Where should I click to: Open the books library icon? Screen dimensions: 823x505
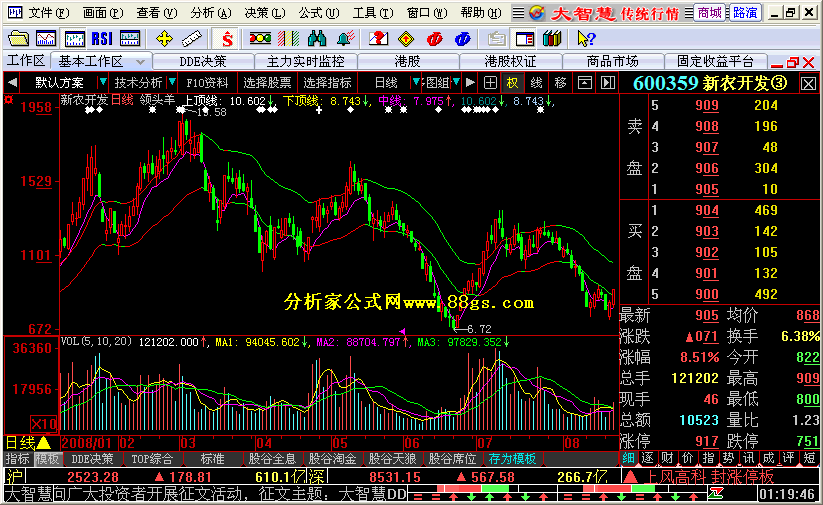tap(552, 38)
